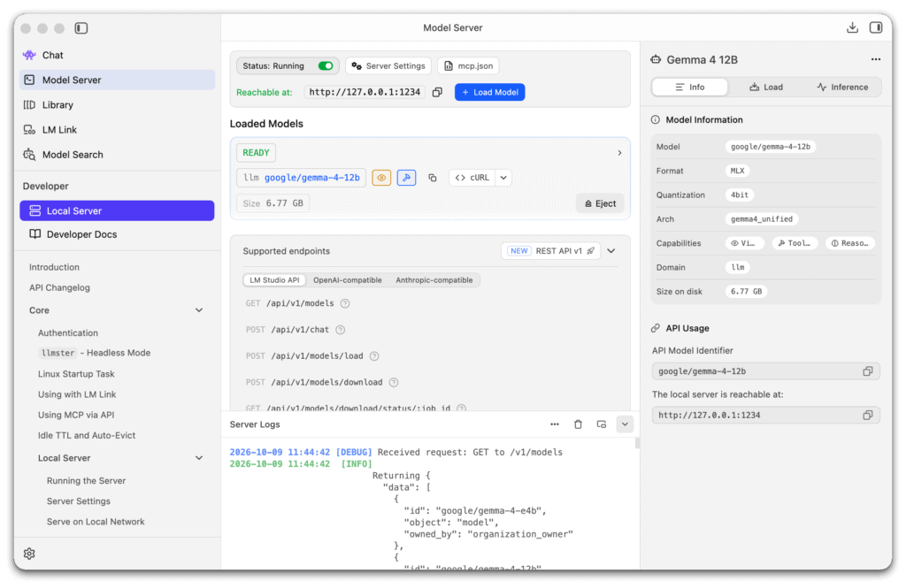Screen dimensions: 906x588
Task: Show help for POST /api/v1/models/download endpoint
Action: [x=394, y=382]
